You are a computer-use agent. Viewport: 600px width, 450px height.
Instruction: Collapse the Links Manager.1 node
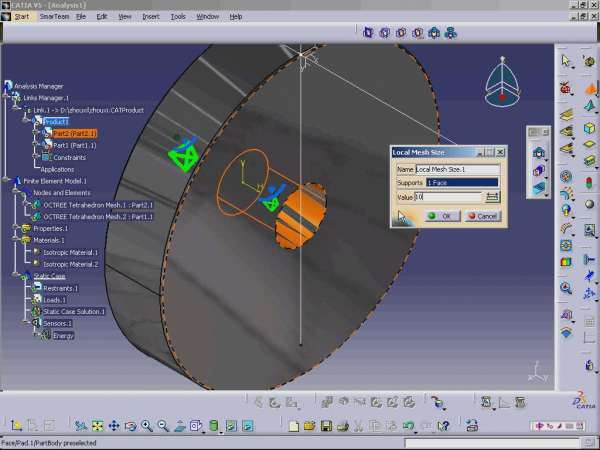tap(6, 96)
